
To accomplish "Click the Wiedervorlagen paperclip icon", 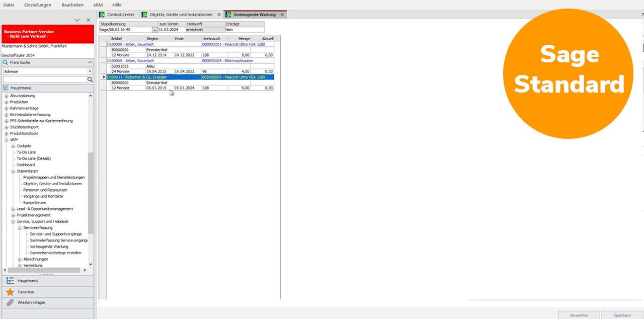I will click(10, 302).
